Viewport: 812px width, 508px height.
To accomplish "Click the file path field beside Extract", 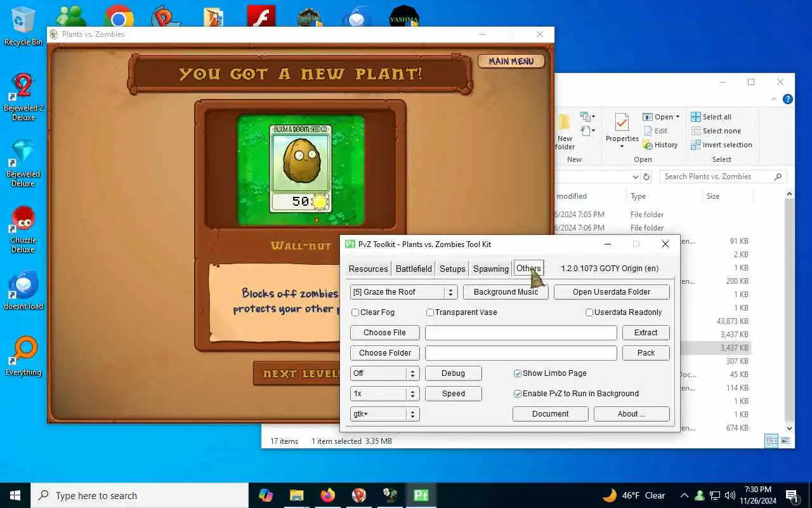I will [521, 333].
